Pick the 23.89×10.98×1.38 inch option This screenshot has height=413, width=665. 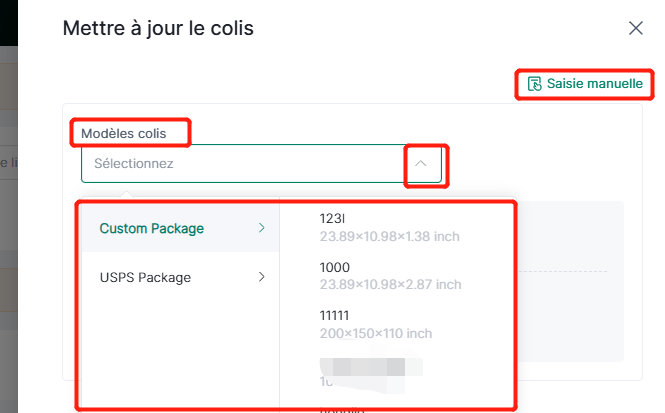(x=389, y=236)
